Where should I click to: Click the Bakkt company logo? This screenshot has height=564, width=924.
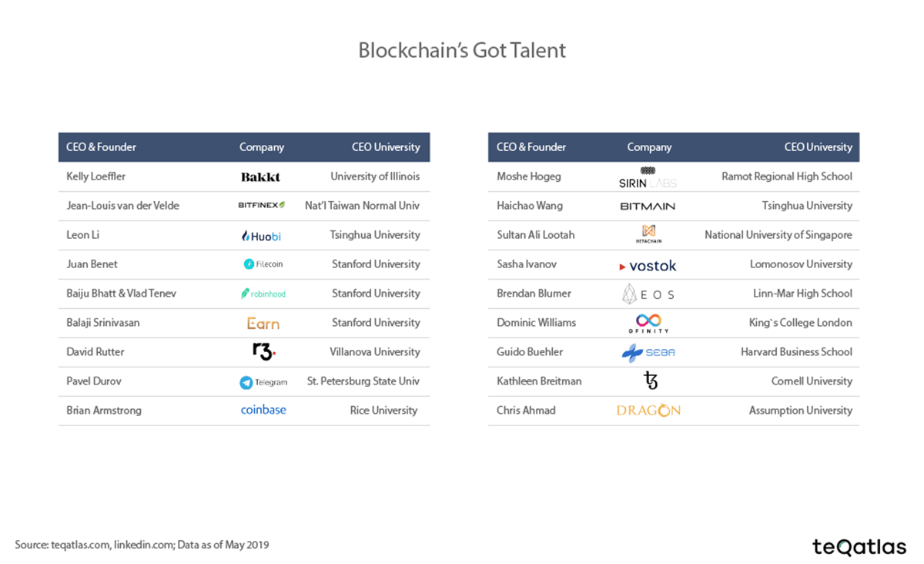261,177
